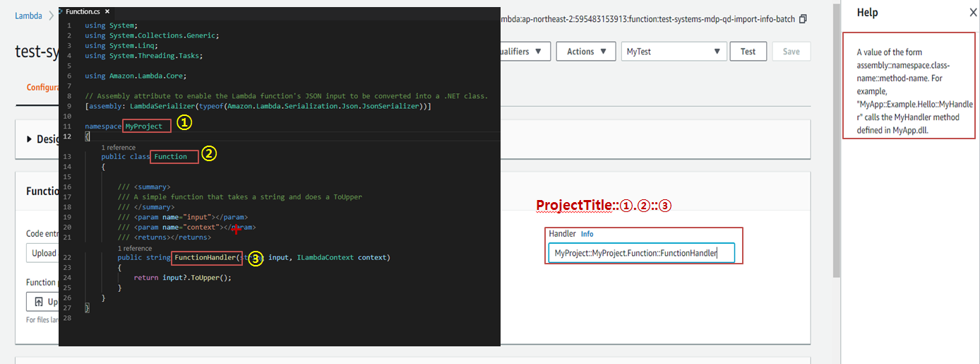Click the Test button

click(748, 52)
